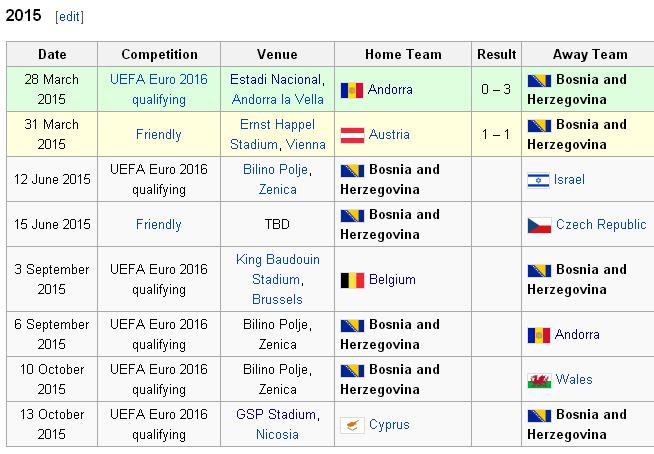Image resolution: width=654 pixels, height=454 pixels.
Task: Click the Czech Republic flag icon
Action: click(539, 225)
